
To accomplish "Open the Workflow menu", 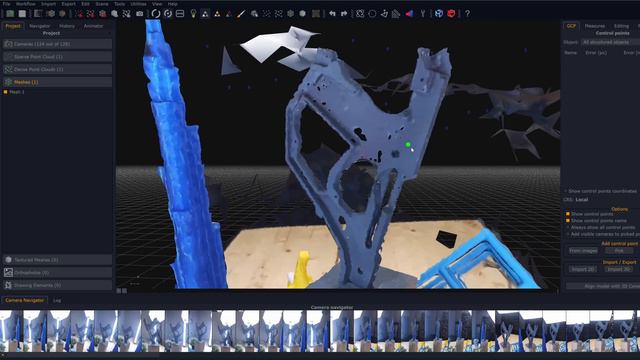I will (26, 4).
